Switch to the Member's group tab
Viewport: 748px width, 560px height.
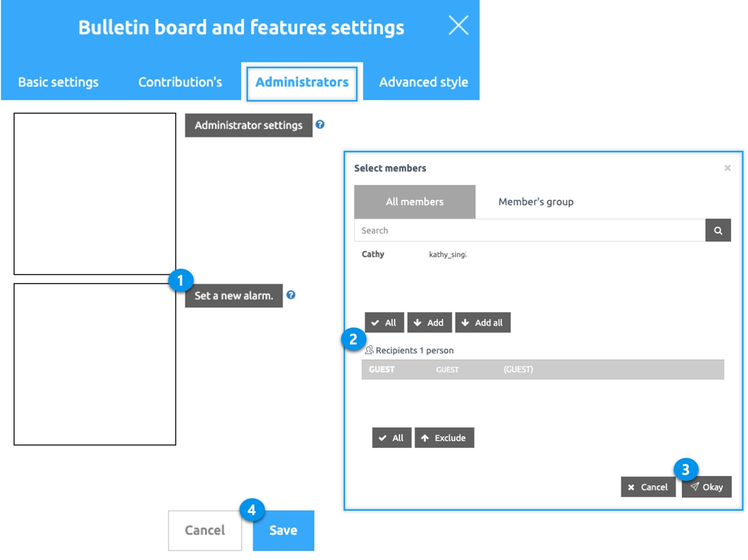(536, 202)
